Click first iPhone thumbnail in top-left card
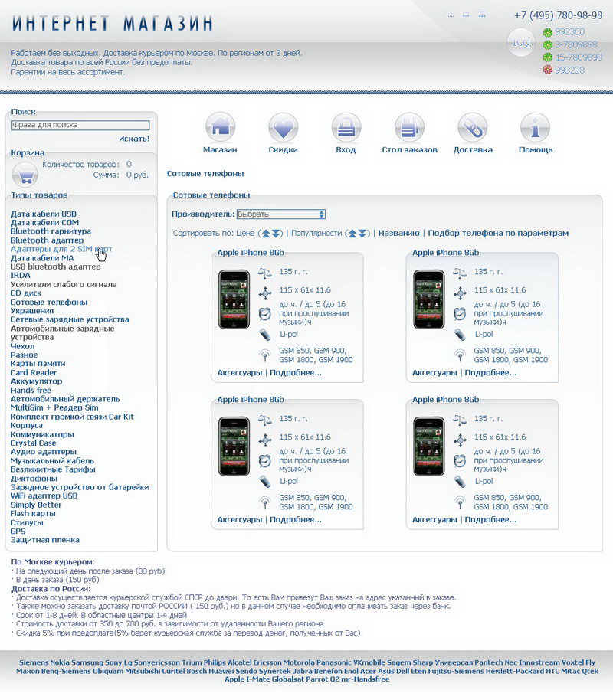613x700 pixels. pos(234,299)
